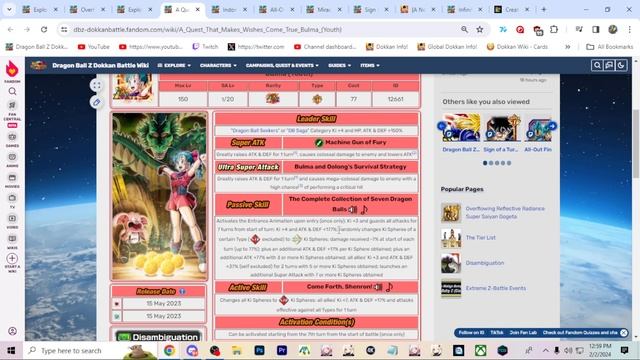
Task: Play the Passive Skill music note icon
Action: point(364,209)
